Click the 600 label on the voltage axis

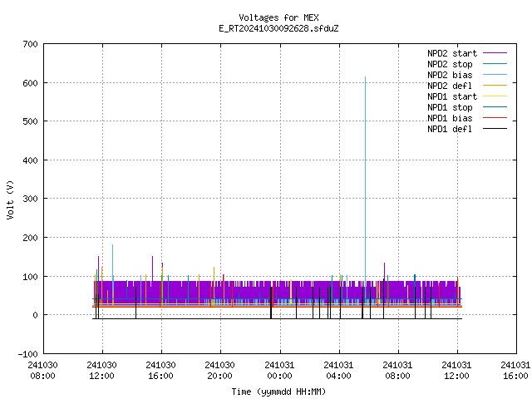[30, 83]
